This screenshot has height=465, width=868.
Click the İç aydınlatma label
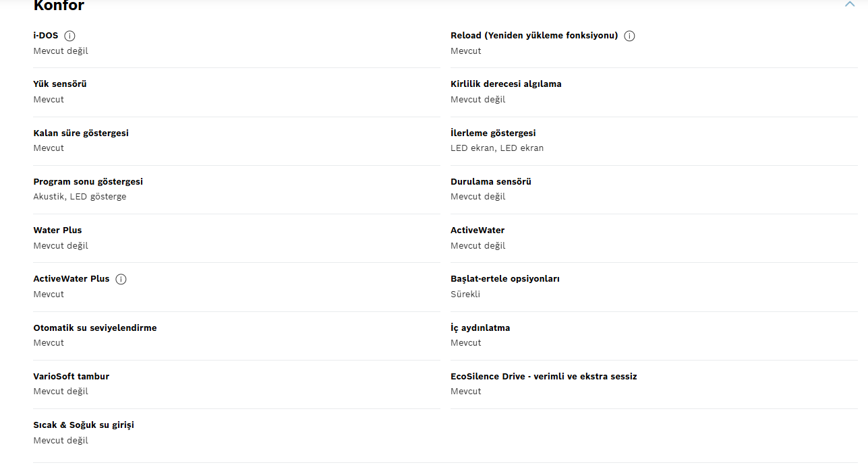pyautogui.click(x=480, y=328)
